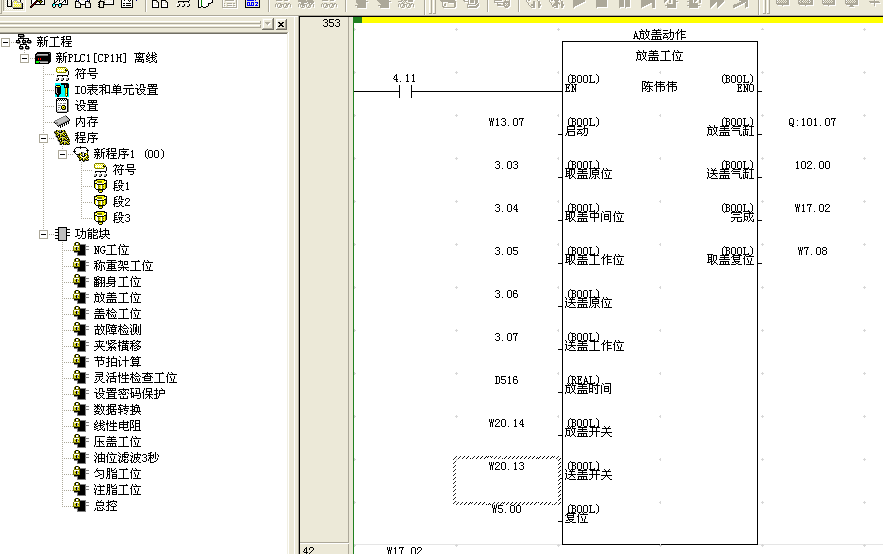Click the locked 放盖工位 function block icon
The image size is (883, 554).
81,298
